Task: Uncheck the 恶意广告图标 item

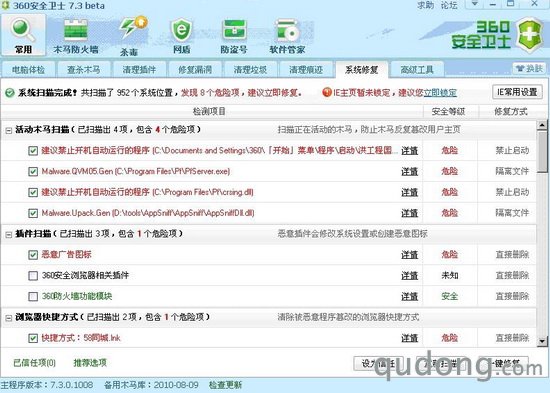Action: click(33, 255)
